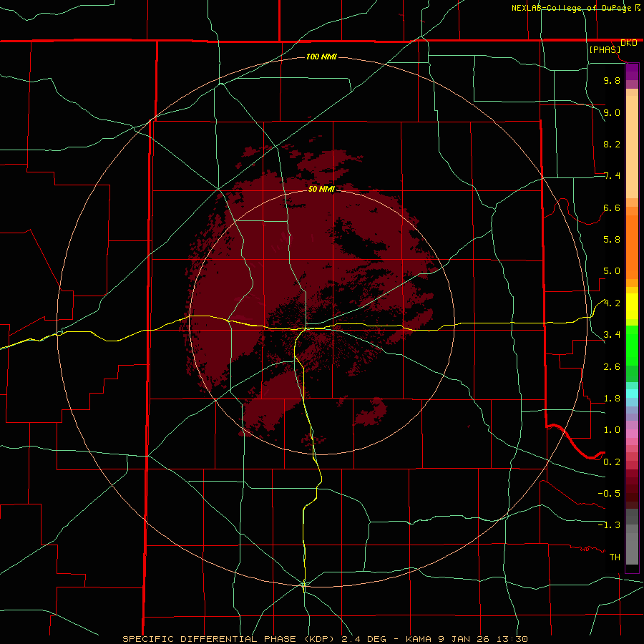The image size is (644, 644).
Task: Click the 9.8 value on the color scale
Action: click(612, 80)
